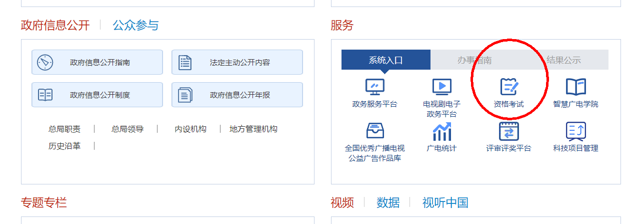Switch to the 系统入口 tab
644x224 pixels.
point(386,60)
